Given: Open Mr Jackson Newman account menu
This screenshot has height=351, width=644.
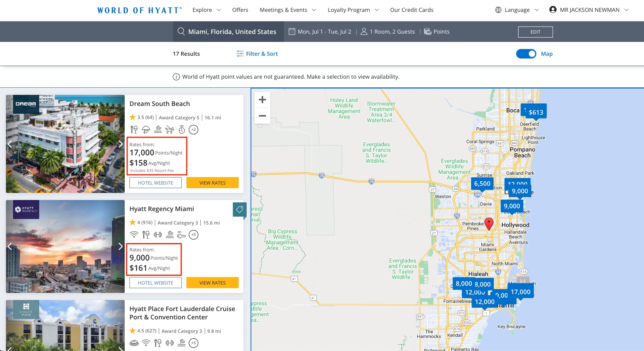Looking at the screenshot, I should coord(589,10).
